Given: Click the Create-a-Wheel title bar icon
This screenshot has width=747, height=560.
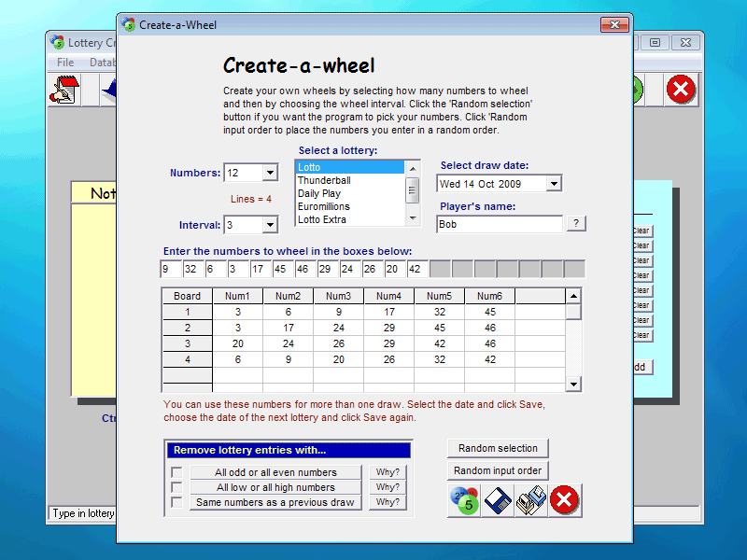Looking at the screenshot, I should coord(129,25).
